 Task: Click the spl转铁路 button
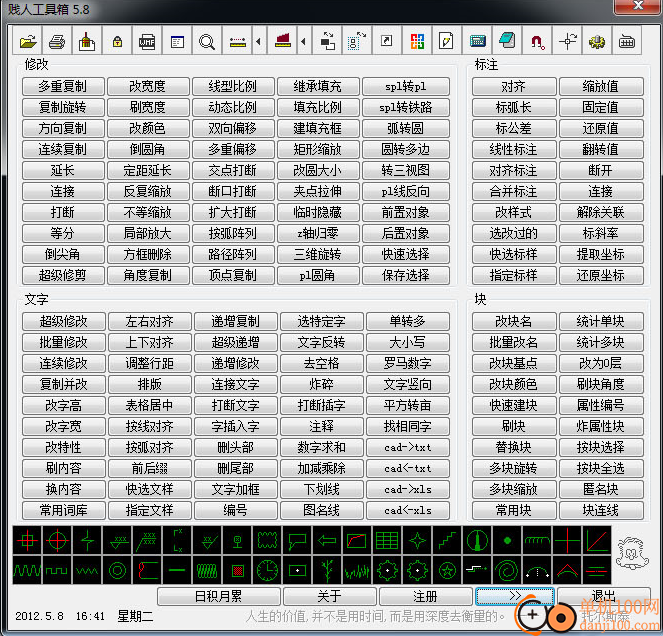point(406,107)
